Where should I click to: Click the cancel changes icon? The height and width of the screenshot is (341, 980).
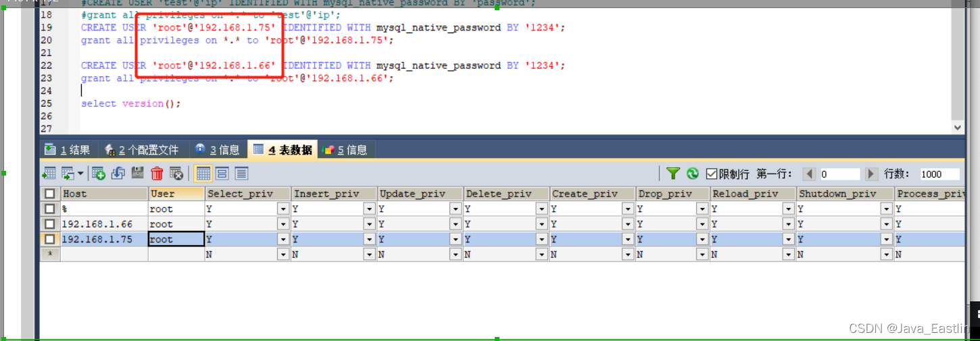[176, 174]
